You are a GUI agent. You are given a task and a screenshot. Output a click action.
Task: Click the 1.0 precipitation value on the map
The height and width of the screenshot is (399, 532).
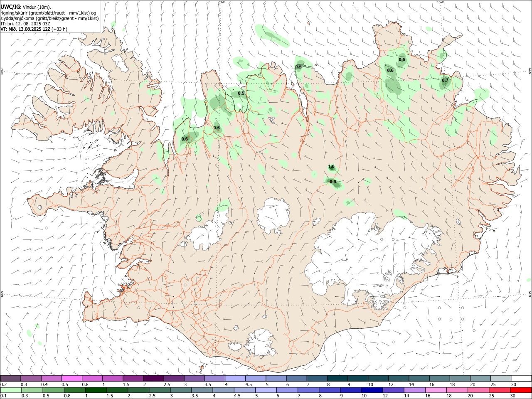tap(331, 167)
